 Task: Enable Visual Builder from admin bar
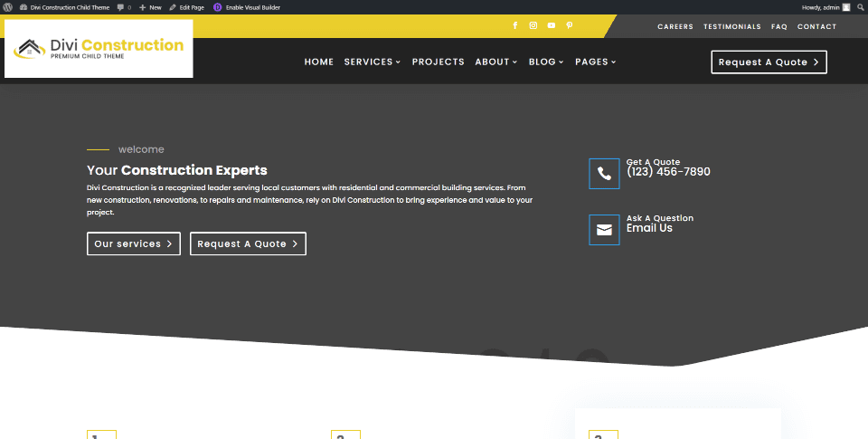(248, 7)
